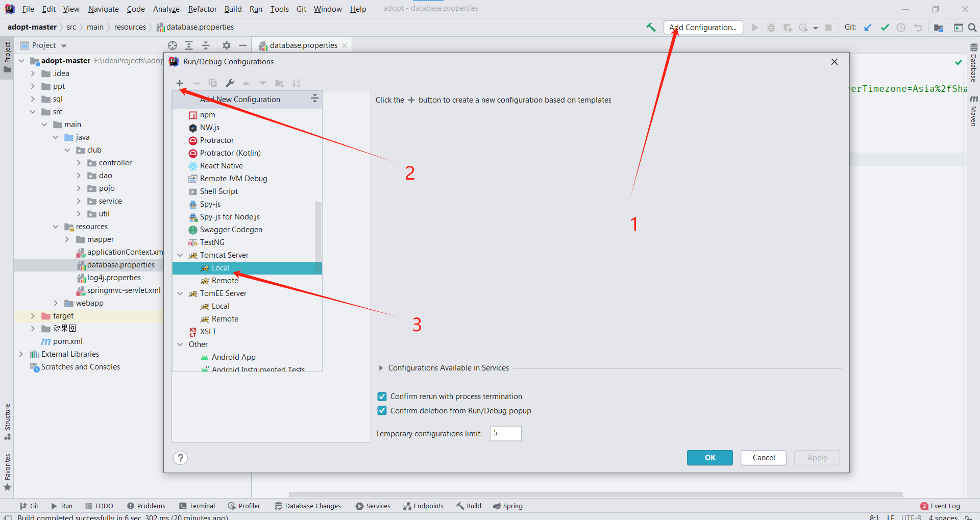Expand the controller package folder

79,163
